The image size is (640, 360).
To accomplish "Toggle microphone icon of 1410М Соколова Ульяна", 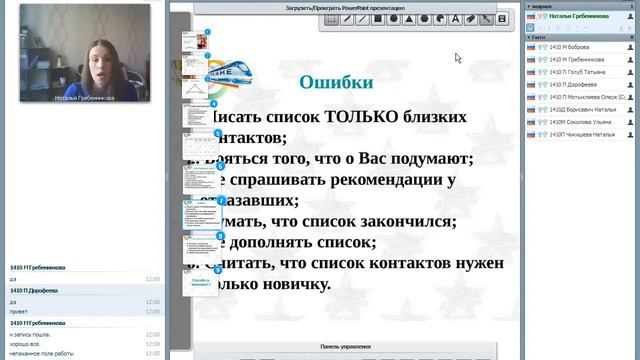I will pos(540,122).
